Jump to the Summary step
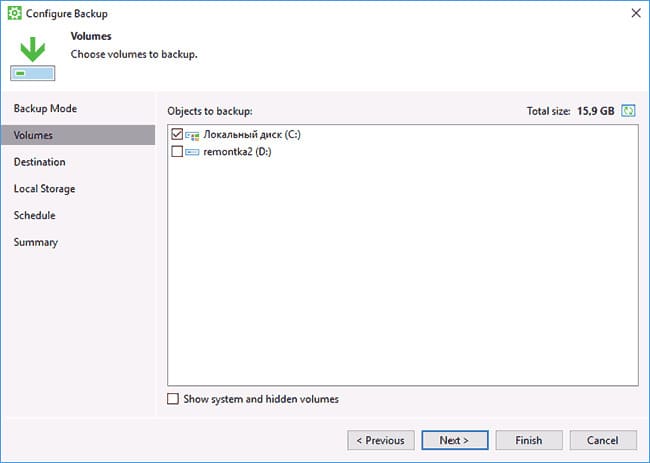Image resolution: width=650 pixels, height=463 pixels. 36,242
